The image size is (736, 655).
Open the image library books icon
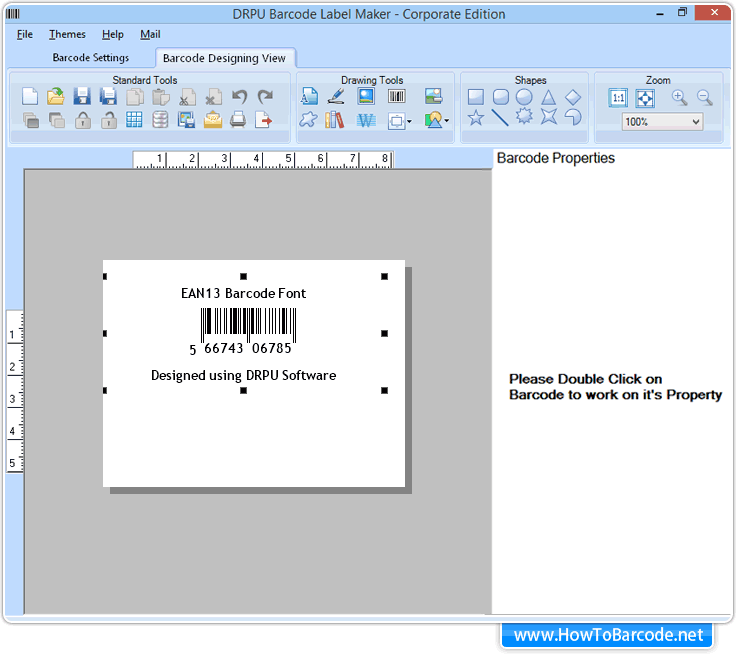[334, 120]
